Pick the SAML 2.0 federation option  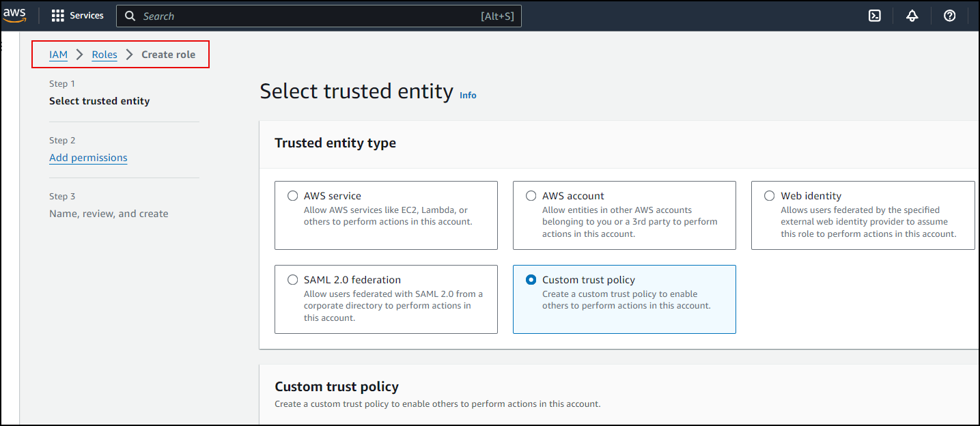[x=293, y=280]
